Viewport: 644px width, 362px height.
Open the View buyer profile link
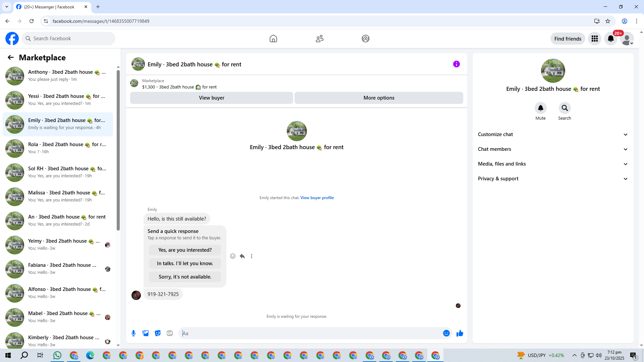pyautogui.click(x=317, y=198)
